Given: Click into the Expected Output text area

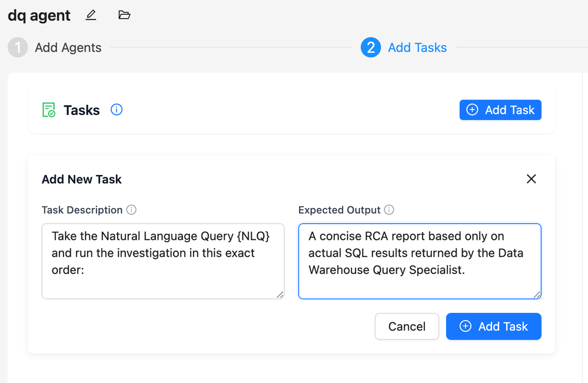Looking at the screenshot, I should (420, 262).
